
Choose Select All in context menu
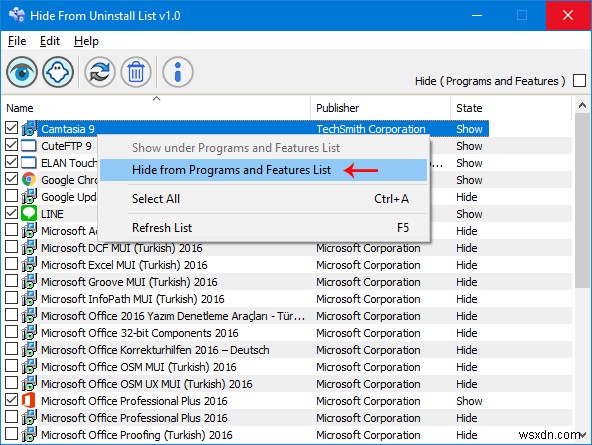pos(264,199)
